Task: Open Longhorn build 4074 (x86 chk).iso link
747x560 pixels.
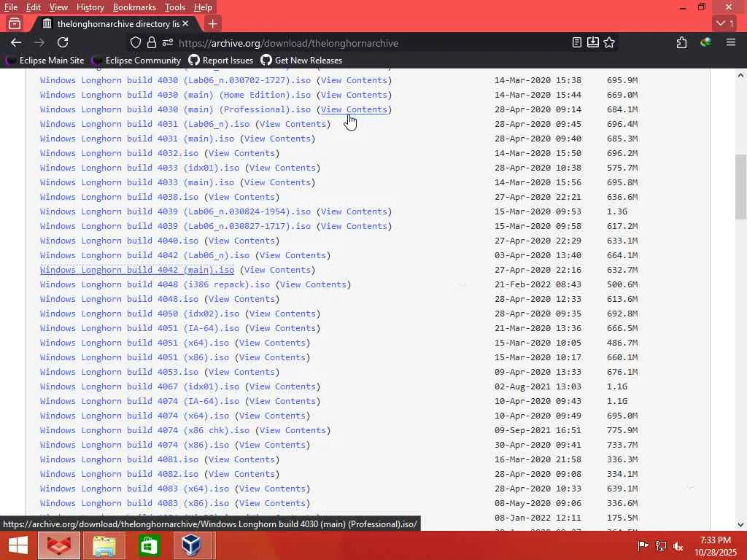Action: click(x=145, y=430)
